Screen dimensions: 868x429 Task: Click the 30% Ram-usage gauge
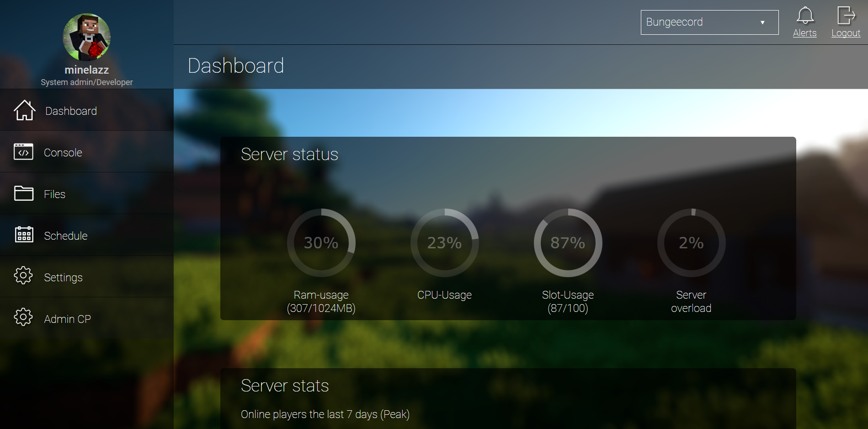[321, 243]
